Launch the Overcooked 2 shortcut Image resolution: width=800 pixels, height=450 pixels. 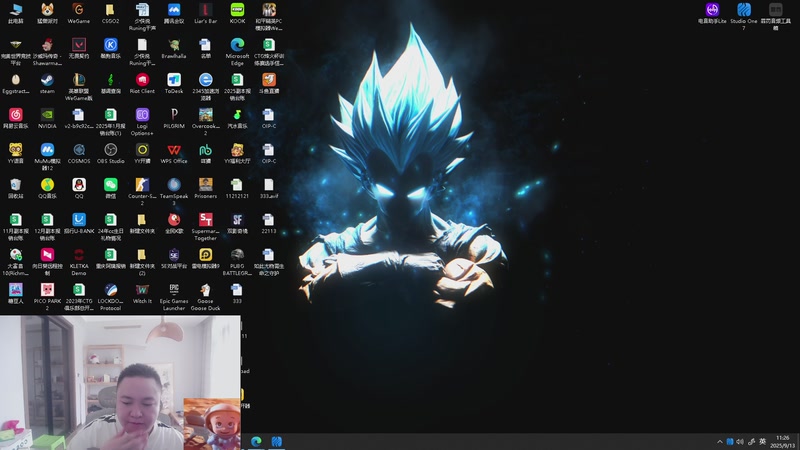[x=206, y=122]
